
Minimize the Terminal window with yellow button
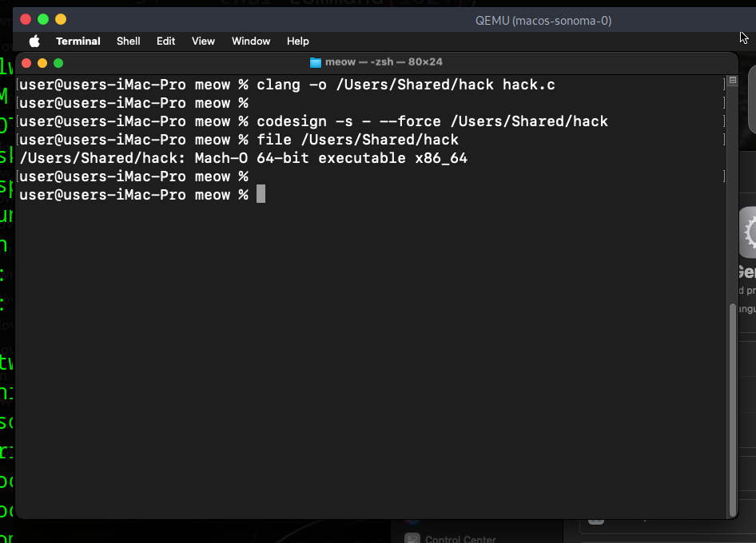42,62
